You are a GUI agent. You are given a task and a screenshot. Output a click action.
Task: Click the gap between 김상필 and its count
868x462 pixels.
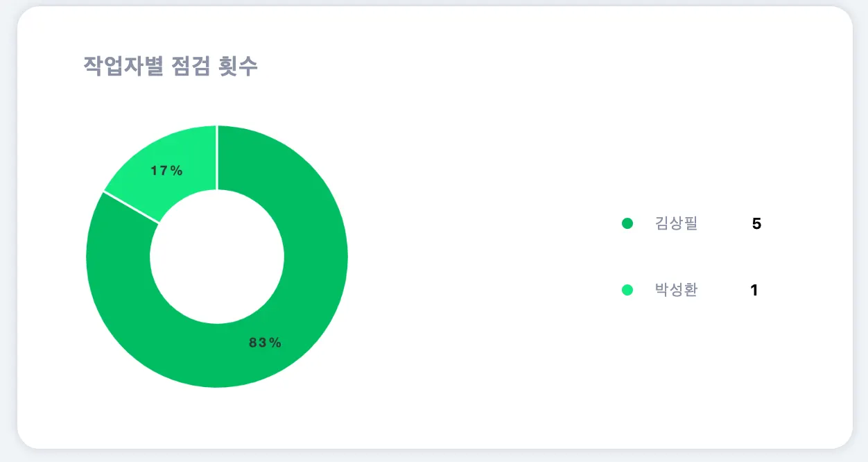[x=724, y=223]
